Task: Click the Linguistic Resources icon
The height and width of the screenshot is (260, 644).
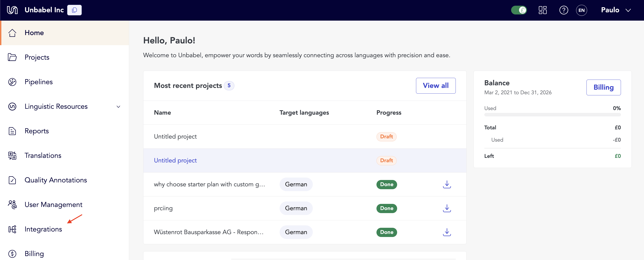Action: pyautogui.click(x=12, y=106)
